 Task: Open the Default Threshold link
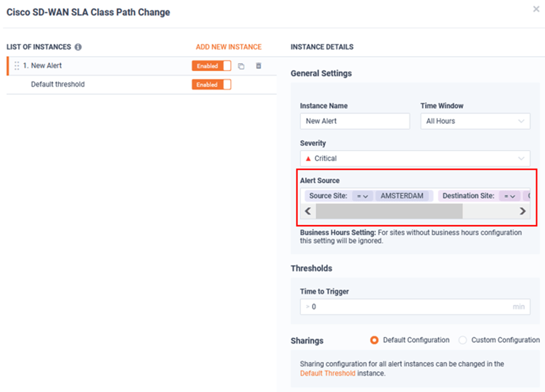[328, 373]
